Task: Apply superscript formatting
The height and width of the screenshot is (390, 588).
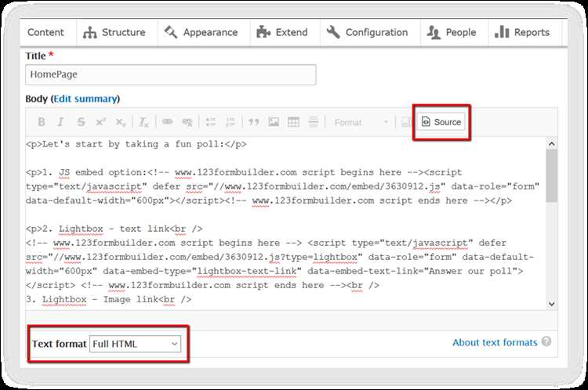Action: point(100,122)
